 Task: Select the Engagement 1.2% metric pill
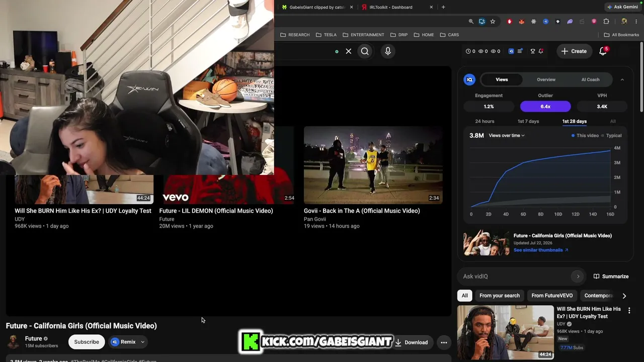[x=489, y=107]
